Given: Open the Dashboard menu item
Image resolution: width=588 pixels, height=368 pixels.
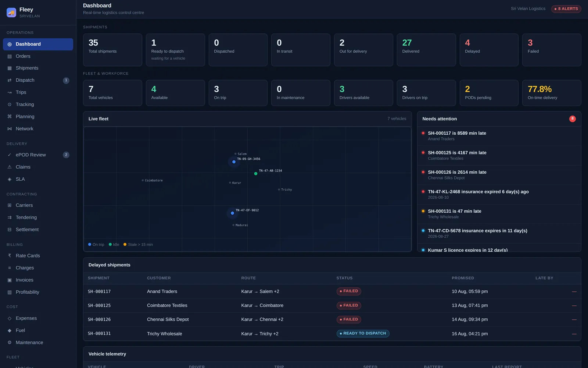Looking at the screenshot, I should point(38,44).
